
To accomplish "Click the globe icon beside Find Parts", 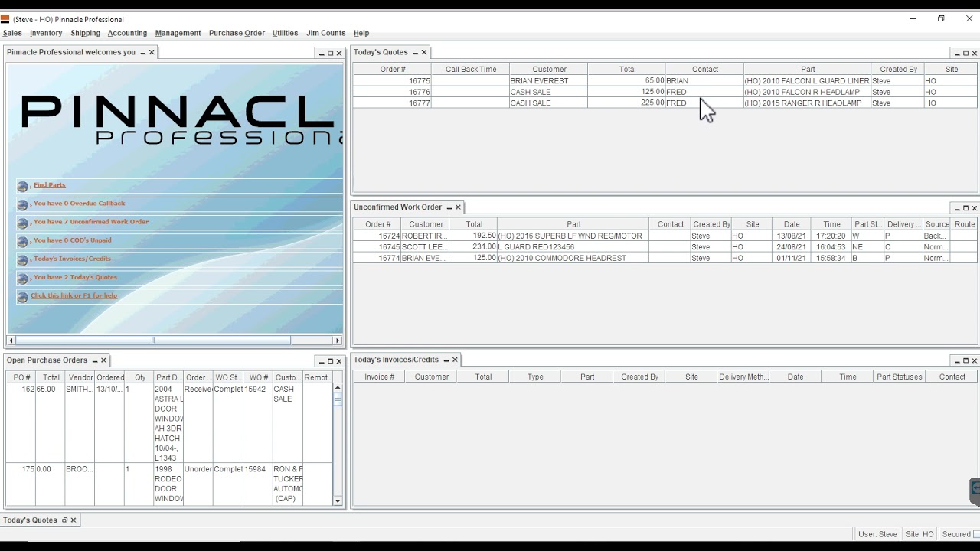I will click(x=23, y=186).
